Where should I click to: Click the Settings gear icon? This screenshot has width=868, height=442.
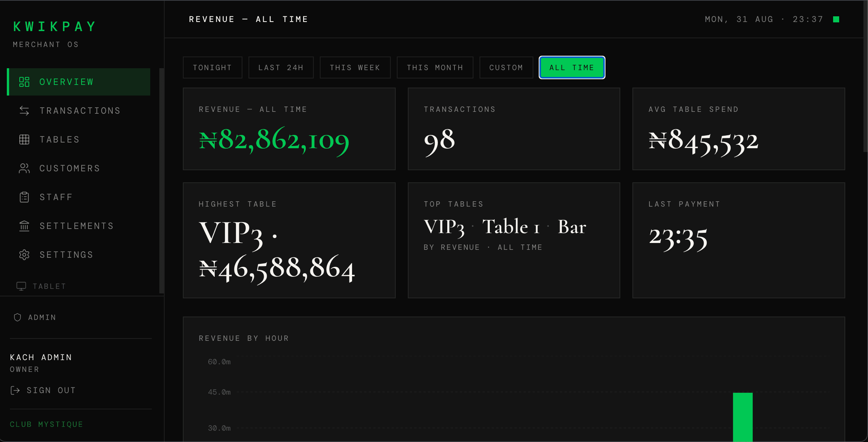coord(24,255)
